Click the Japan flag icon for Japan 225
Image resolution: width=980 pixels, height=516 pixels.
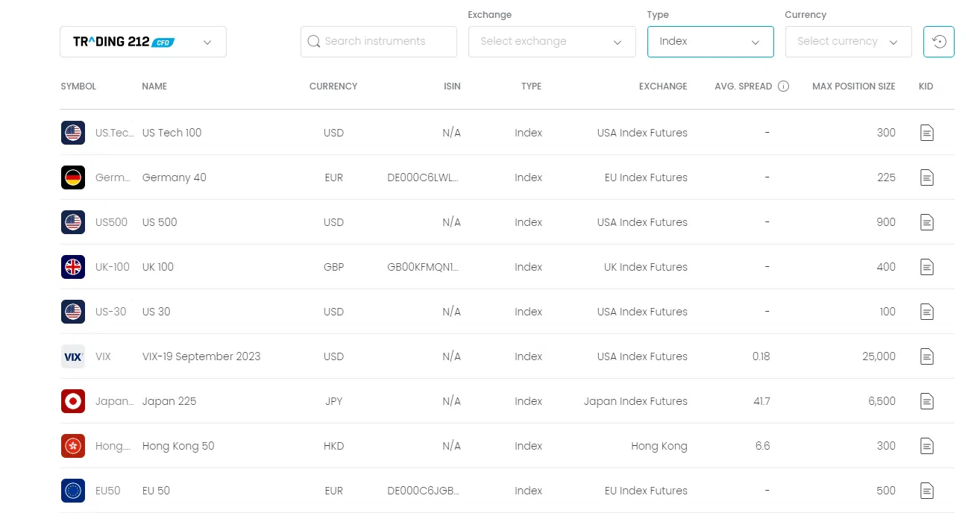click(x=73, y=401)
